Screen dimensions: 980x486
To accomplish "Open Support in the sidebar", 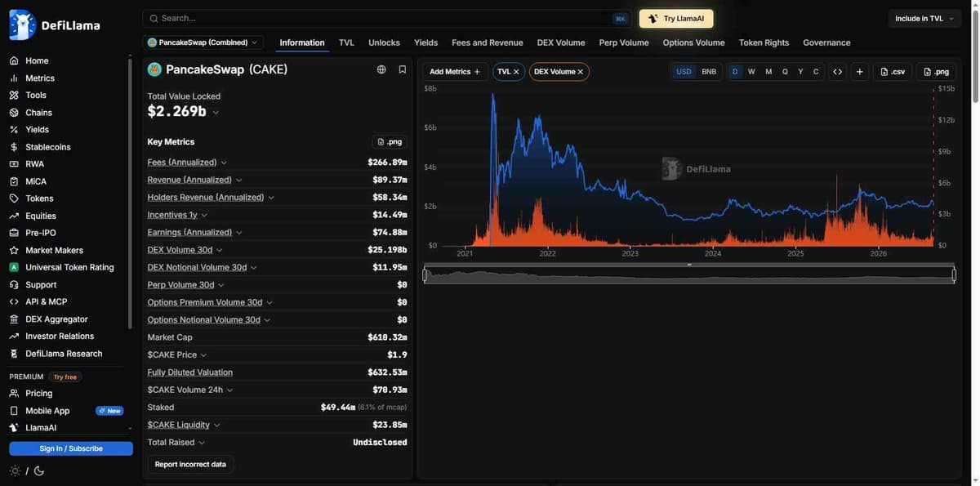I will point(41,285).
